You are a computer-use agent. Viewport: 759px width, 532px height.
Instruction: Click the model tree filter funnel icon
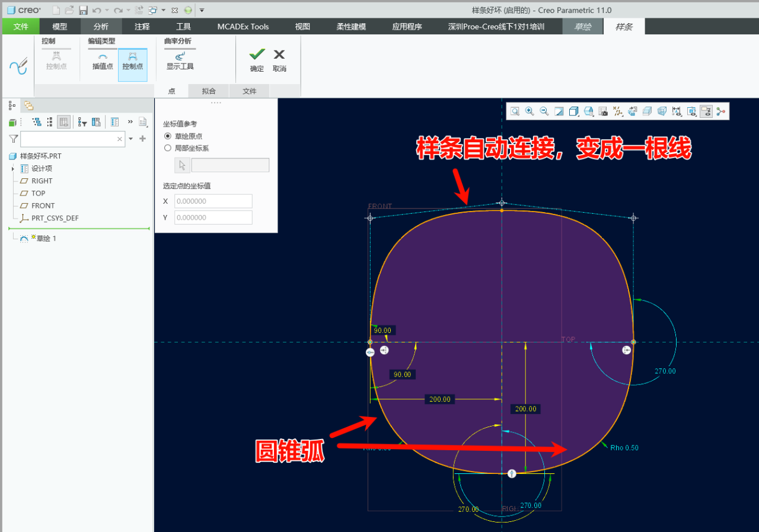click(x=13, y=139)
